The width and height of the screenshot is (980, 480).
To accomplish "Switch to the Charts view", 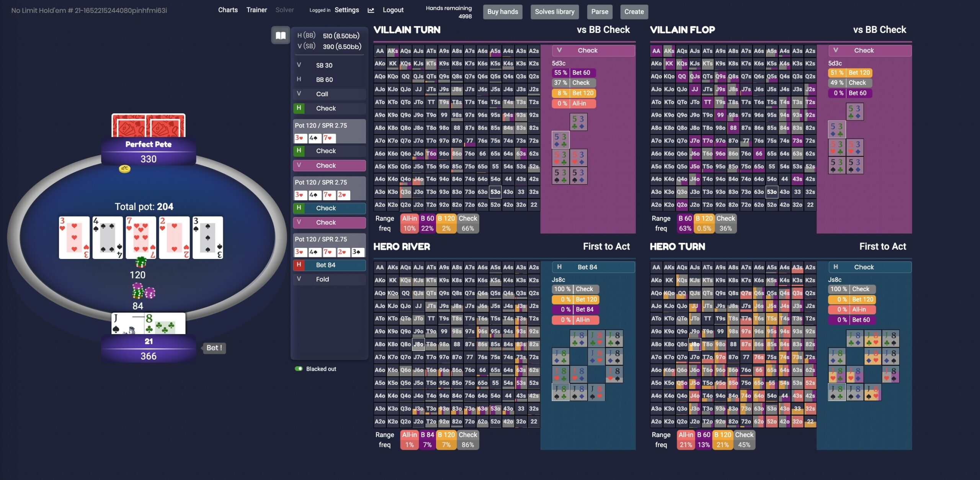I will click(x=227, y=10).
